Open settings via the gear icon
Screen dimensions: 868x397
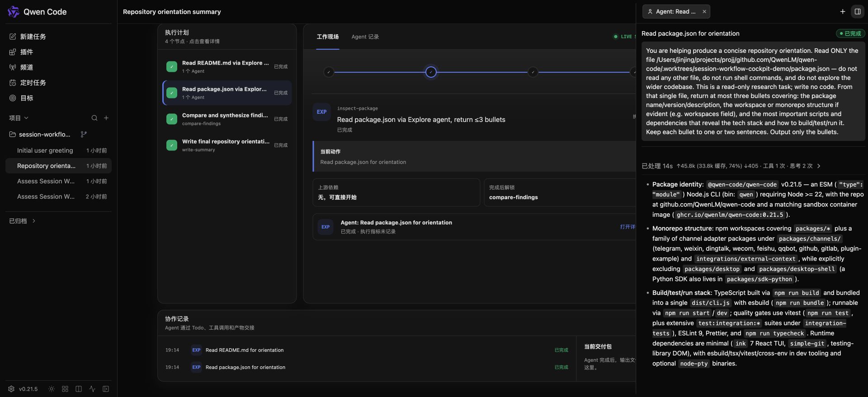click(x=11, y=389)
